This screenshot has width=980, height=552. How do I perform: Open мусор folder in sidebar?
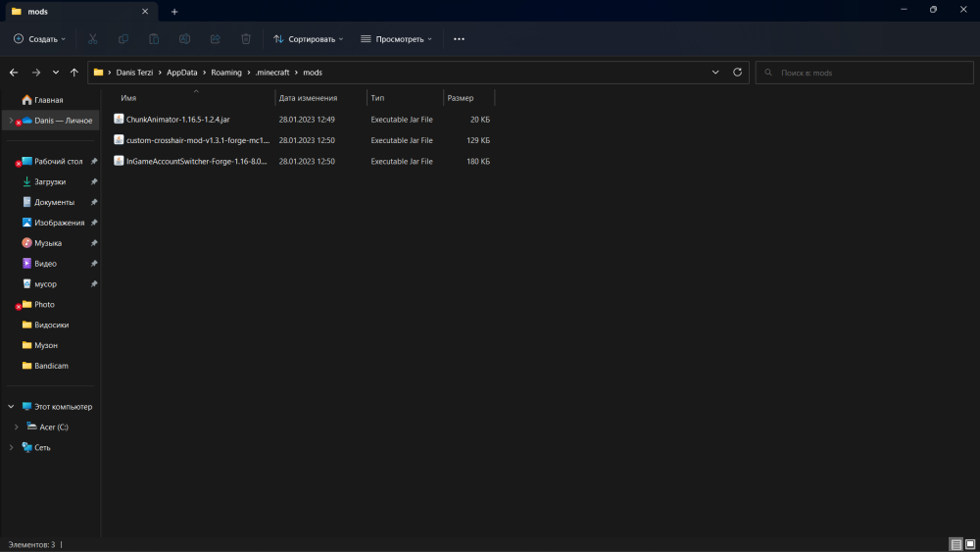pyautogui.click(x=45, y=283)
